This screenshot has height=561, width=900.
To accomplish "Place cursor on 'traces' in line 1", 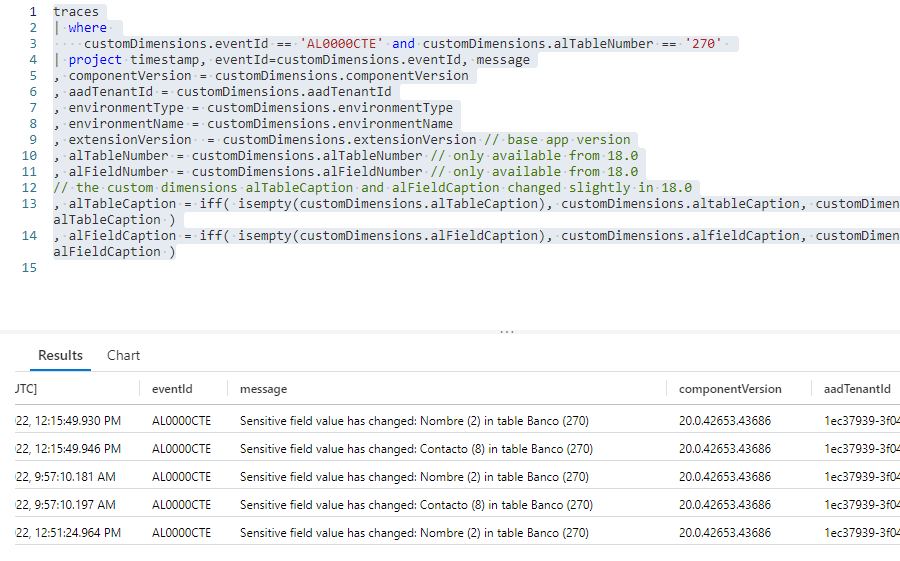I will [76, 12].
